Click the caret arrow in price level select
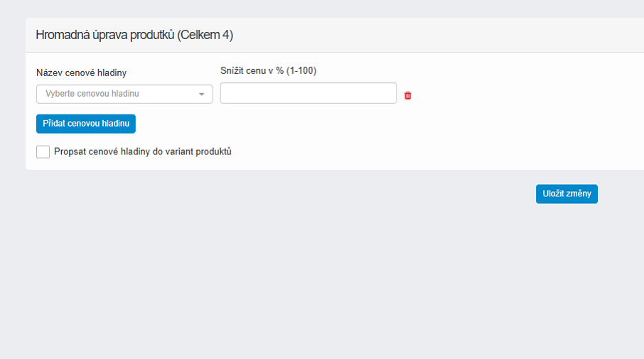 [201, 94]
